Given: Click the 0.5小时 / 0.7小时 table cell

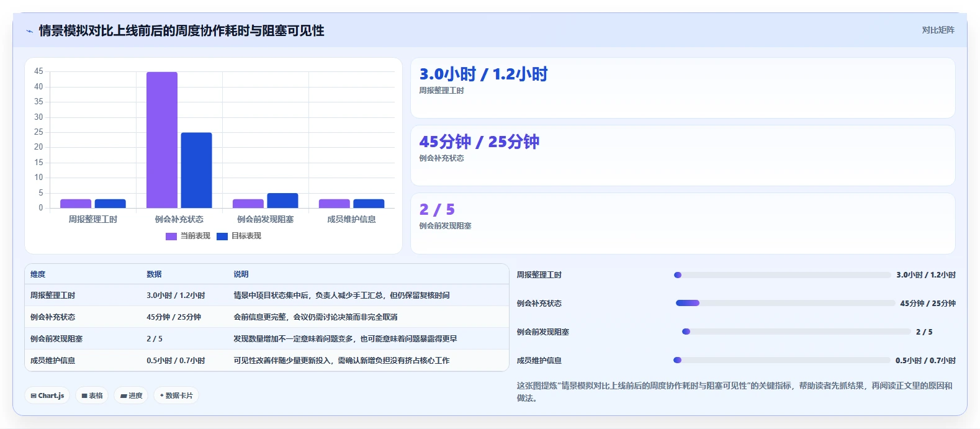Looking at the screenshot, I should coord(176,361).
